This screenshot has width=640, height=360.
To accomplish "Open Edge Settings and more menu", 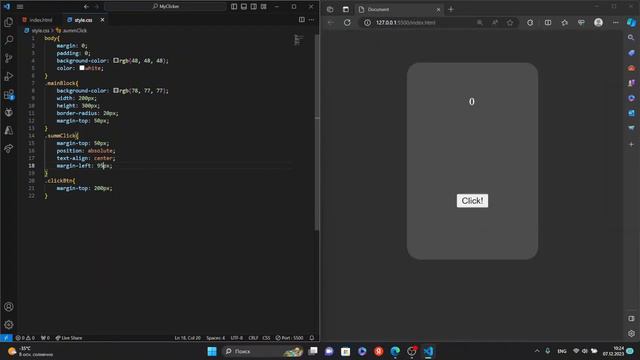I will (616, 22).
